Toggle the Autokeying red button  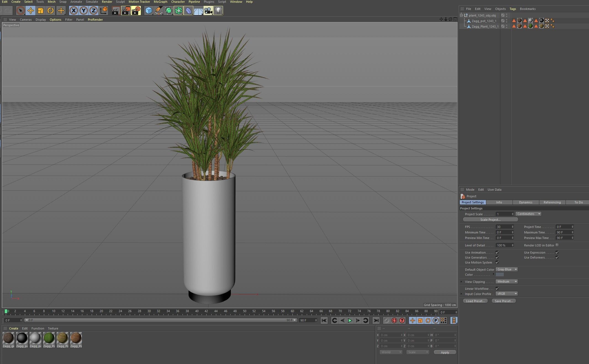click(394, 320)
